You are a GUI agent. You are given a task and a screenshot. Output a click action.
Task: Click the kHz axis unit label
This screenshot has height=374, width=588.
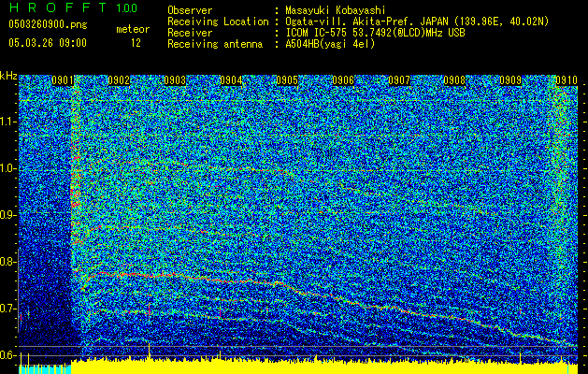pos(8,76)
